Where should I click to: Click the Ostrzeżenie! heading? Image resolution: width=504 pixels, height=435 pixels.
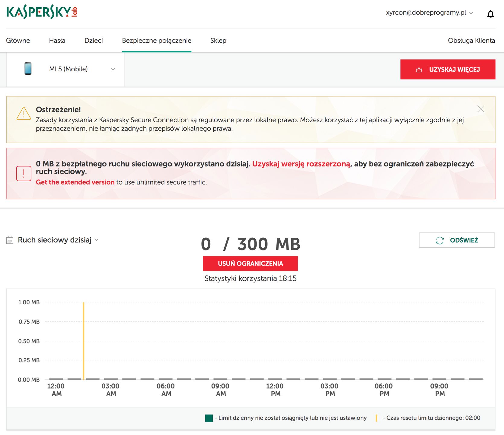click(x=58, y=109)
